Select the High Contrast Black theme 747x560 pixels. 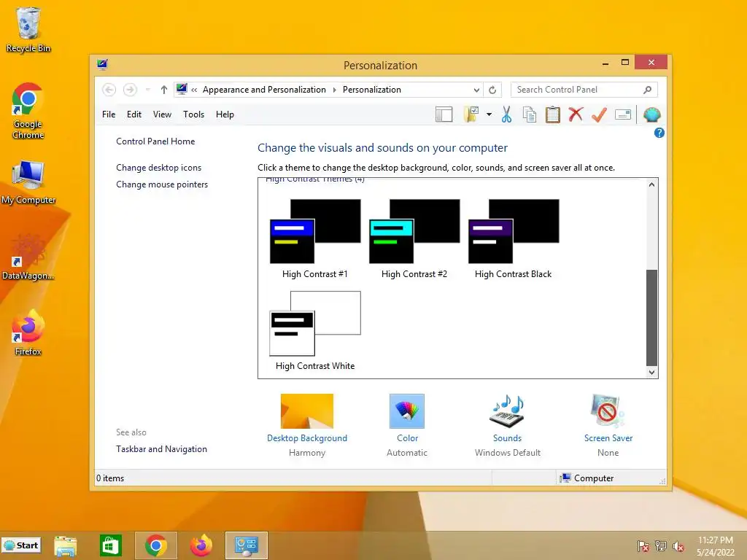(513, 238)
